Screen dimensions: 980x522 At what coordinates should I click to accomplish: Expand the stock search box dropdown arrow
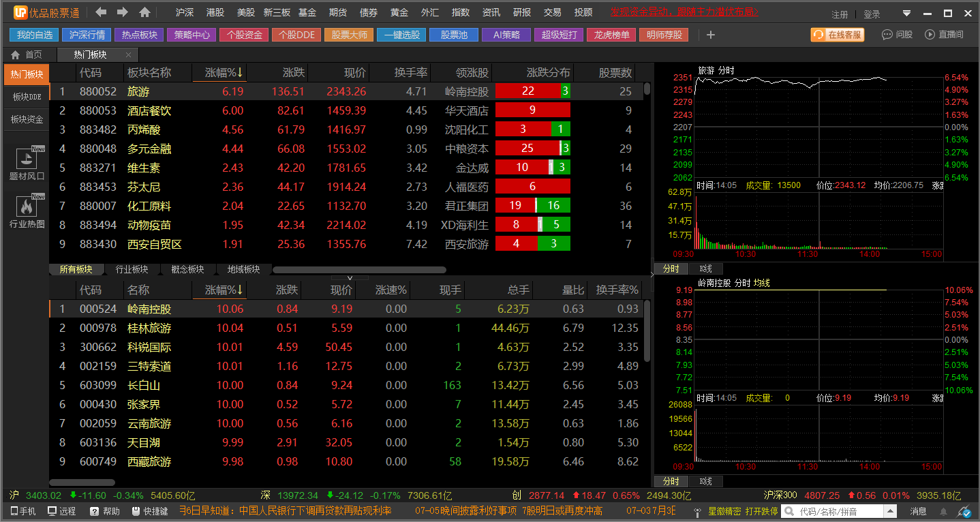890,511
